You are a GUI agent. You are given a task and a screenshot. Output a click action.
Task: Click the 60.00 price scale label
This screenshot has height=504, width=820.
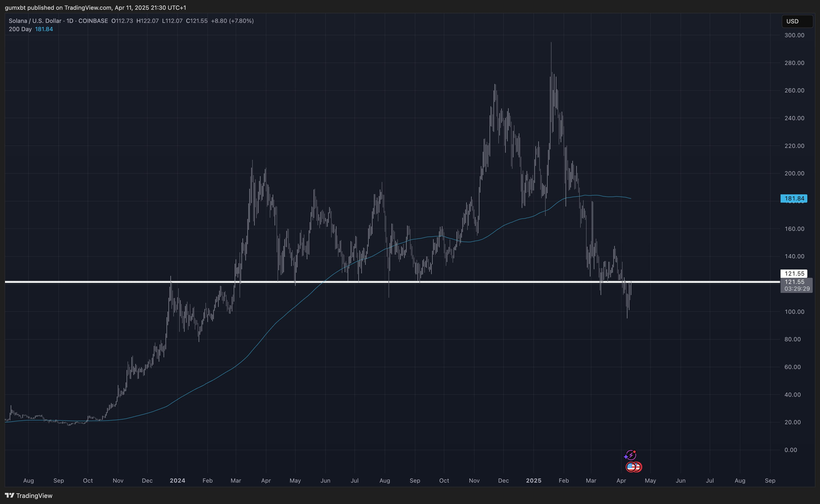click(x=793, y=367)
